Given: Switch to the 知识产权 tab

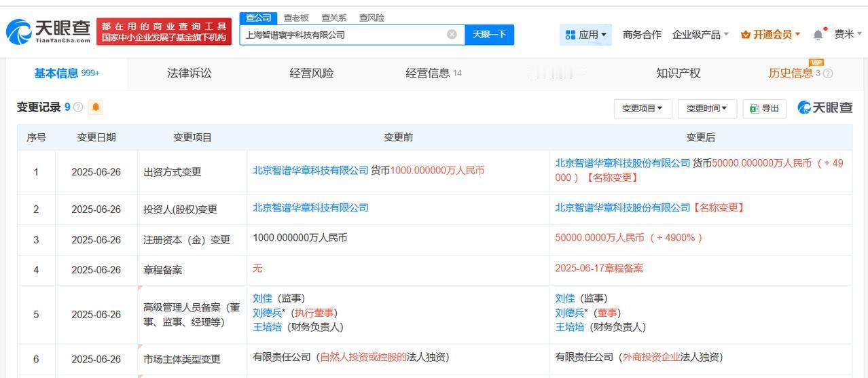Looking at the screenshot, I should [678, 73].
